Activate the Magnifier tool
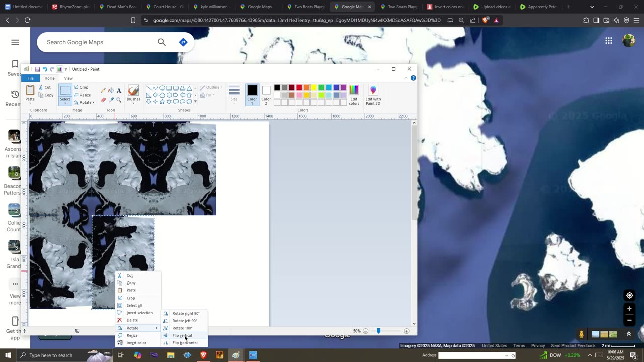This screenshot has width=644, height=362. pyautogui.click(x=119, y=100)
